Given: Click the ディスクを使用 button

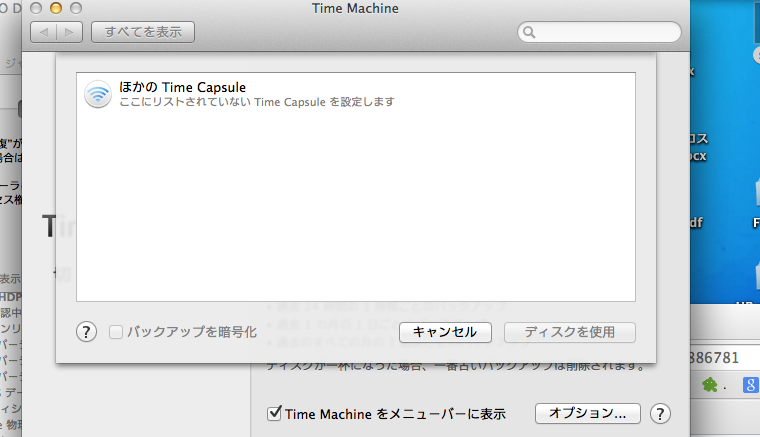Looking at the screenshot, I should click(570, 332).
